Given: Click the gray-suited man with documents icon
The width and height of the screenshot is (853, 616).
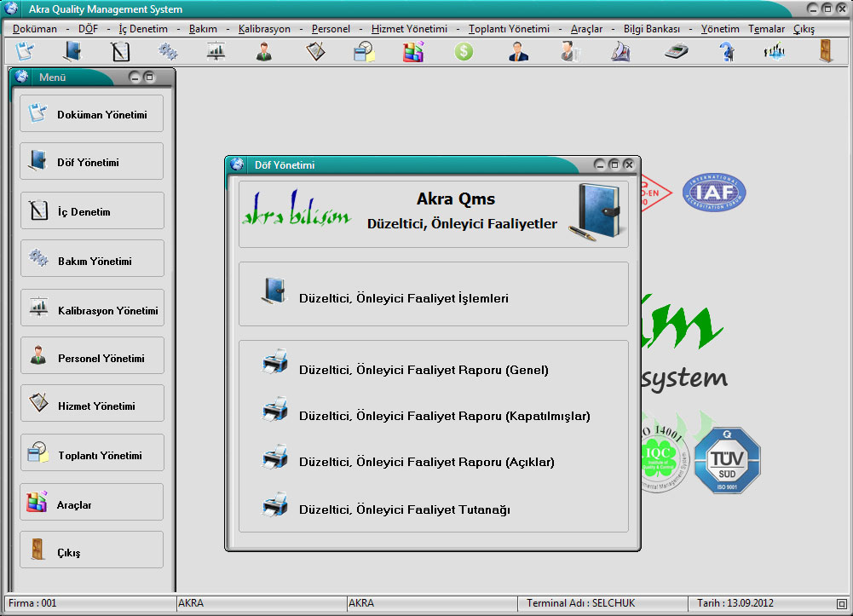Looking at the screenshot, I should pos(569,52).
